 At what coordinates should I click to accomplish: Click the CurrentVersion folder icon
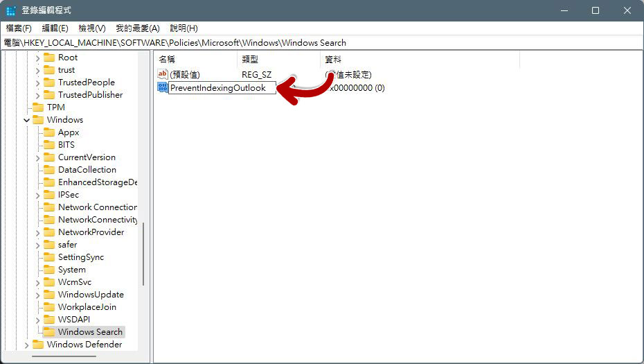coord(49,157)
